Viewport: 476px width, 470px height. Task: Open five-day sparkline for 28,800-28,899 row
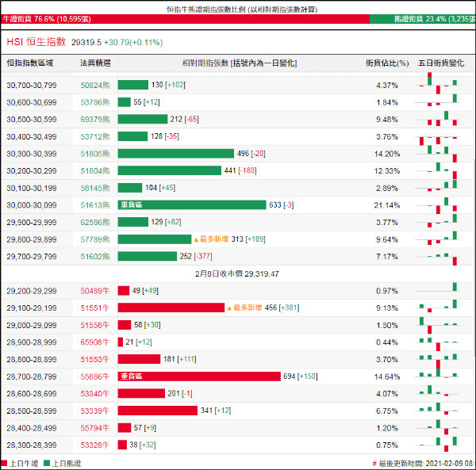pos(437,361)
